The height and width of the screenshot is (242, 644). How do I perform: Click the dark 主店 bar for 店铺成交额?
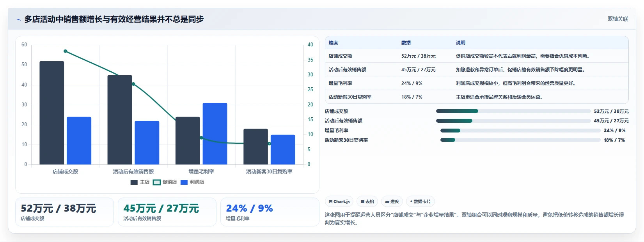(51, 113)
